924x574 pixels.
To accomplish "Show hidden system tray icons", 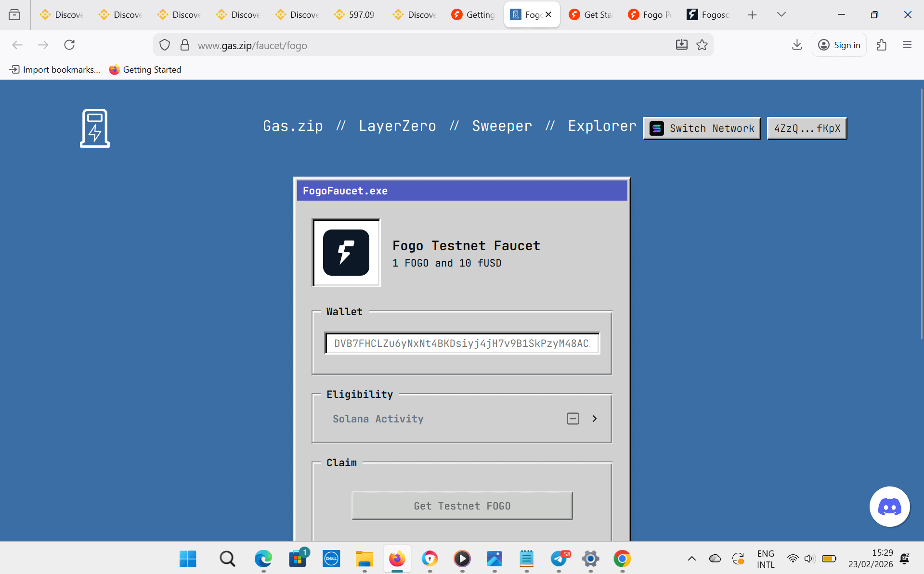I will (692, 559).
